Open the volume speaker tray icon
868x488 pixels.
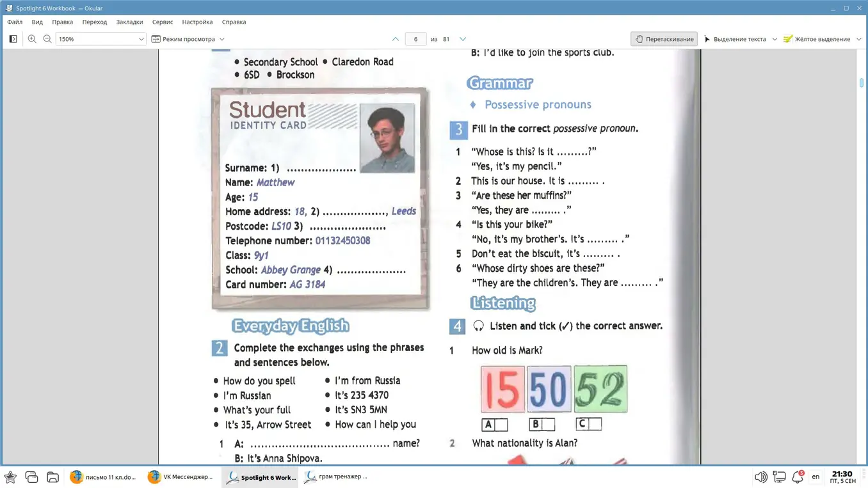760,476
